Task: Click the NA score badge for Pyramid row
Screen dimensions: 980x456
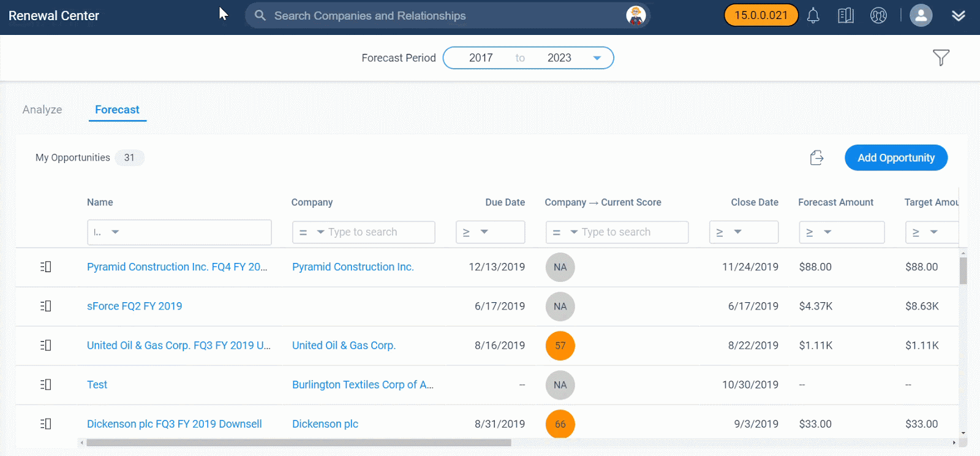Action: tap(560, 267)
